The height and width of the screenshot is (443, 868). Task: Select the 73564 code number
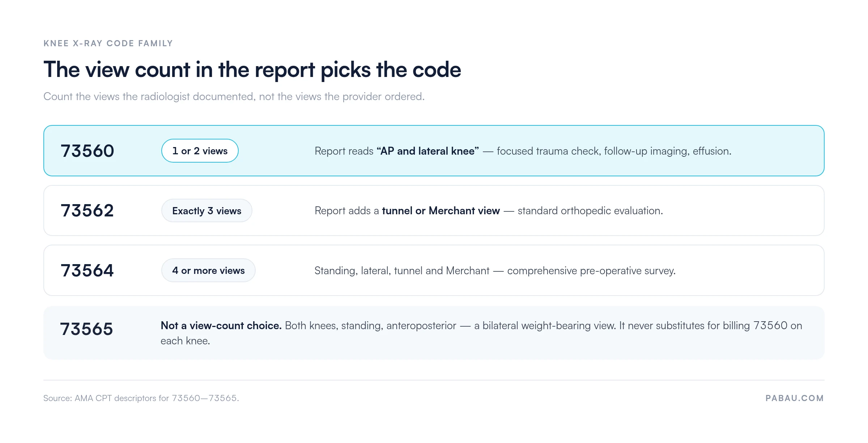87,271
